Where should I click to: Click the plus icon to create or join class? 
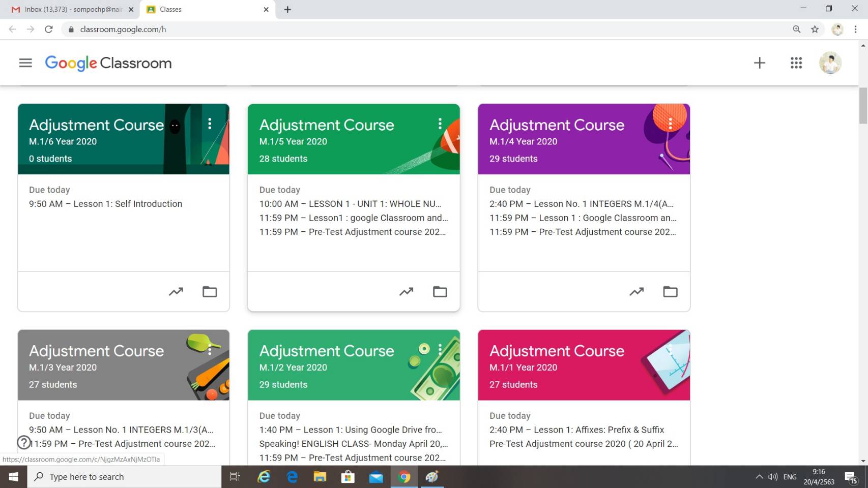pyautogui.click(x=759, y=63)
